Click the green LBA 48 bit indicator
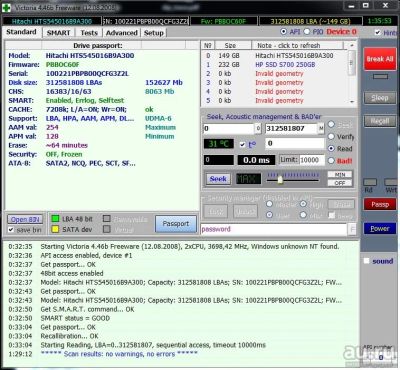Screen dimensions: 400x370 click(55, 219)
